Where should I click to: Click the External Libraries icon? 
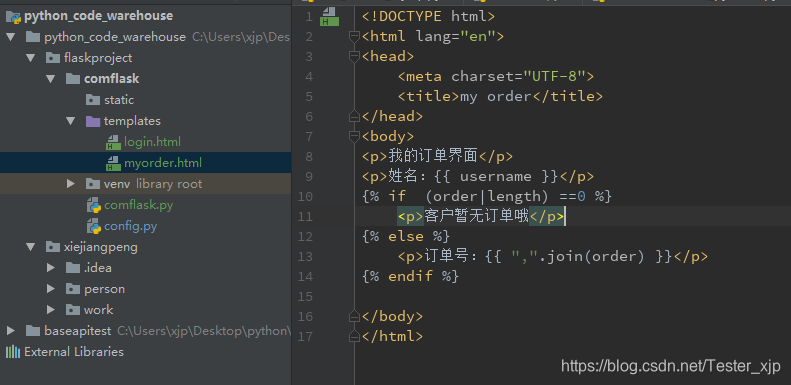pos(13,352)
